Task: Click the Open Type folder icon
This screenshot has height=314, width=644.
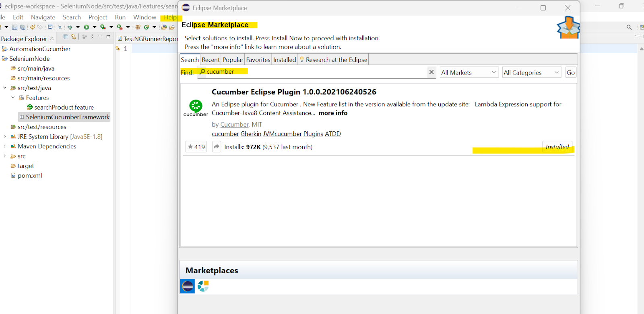Action: (x=164, y=27)
